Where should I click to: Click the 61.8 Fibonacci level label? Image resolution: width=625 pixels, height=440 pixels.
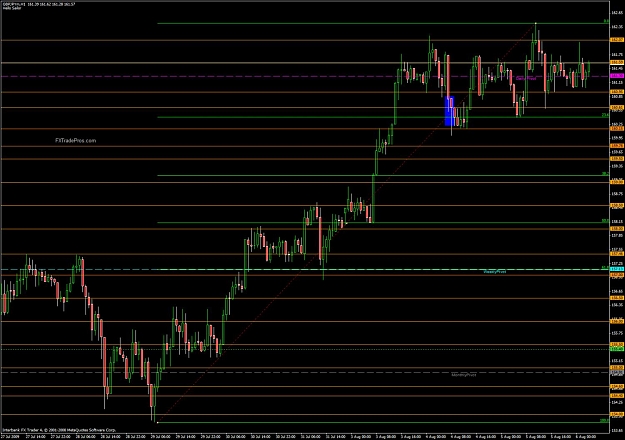click(605, 267)
